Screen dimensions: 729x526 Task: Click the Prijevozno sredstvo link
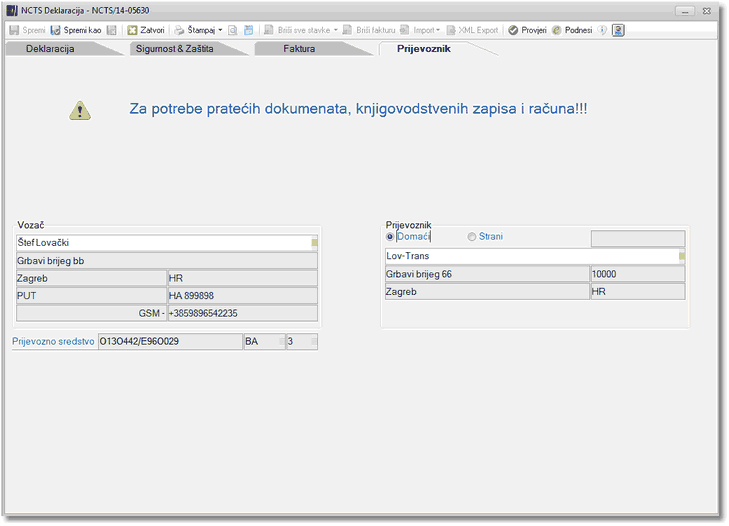(x=53, y=341)
